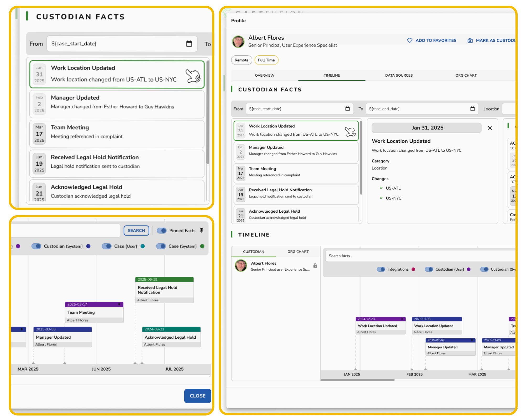Open the Manager Updated fact in the enlarged facts panel

point(117,104)
